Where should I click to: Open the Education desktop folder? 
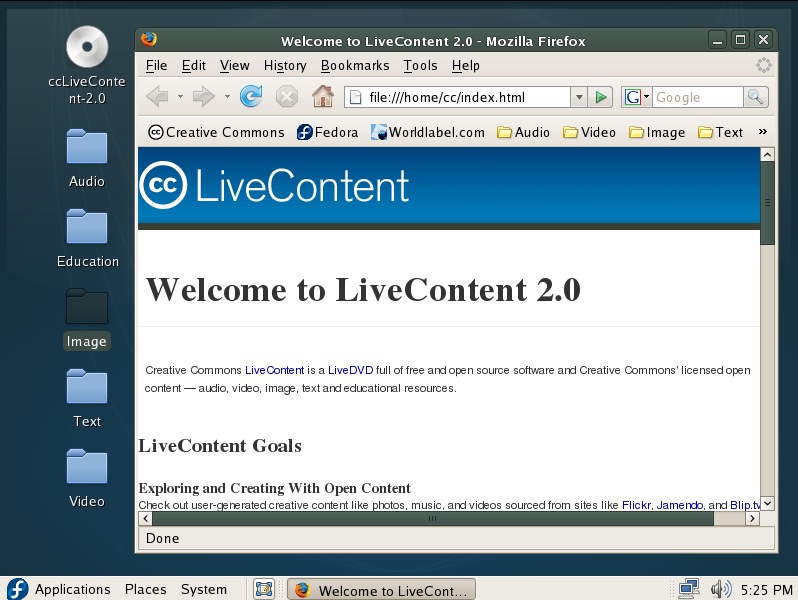point(87,228)
